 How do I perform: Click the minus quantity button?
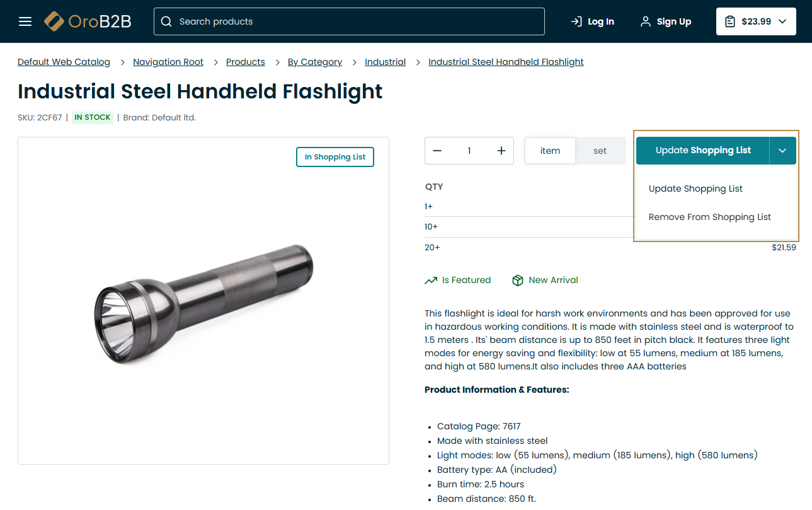click(437, 151)
